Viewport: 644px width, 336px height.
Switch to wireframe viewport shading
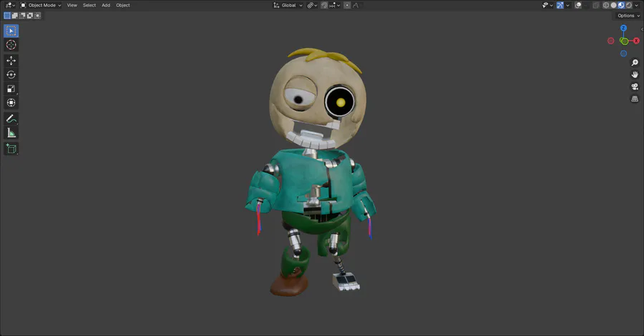(x=606, y=5)
